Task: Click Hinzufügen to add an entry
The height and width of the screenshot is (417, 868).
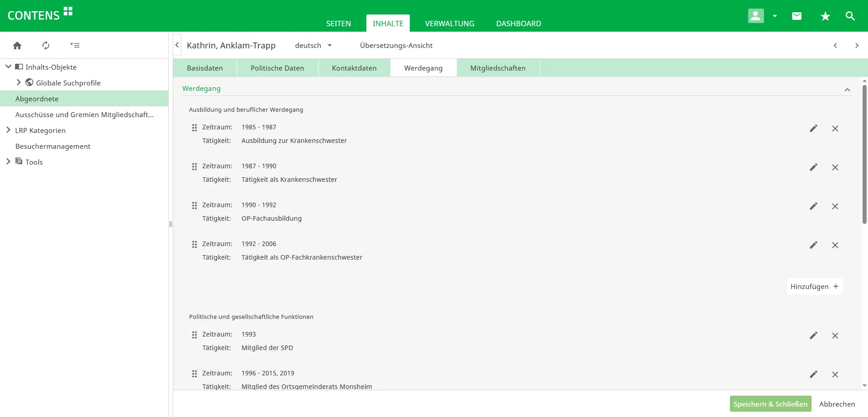Action: (814, 286)
